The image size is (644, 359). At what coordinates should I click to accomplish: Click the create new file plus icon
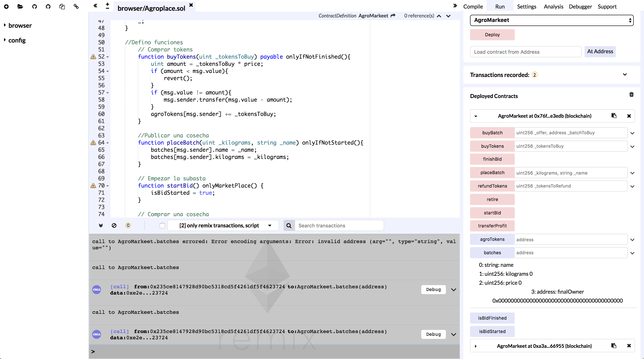(x=6, y=6)
